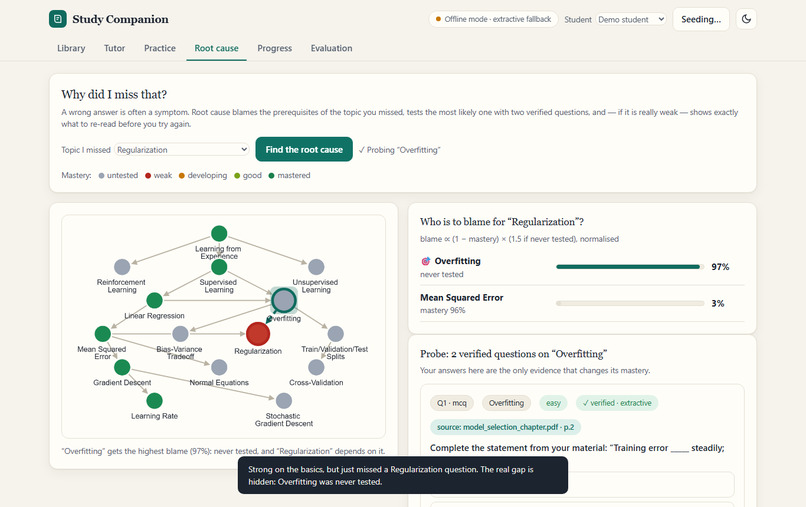
Task: Expand the Topic I missed dropdown
Action: [x=182, y=150]
